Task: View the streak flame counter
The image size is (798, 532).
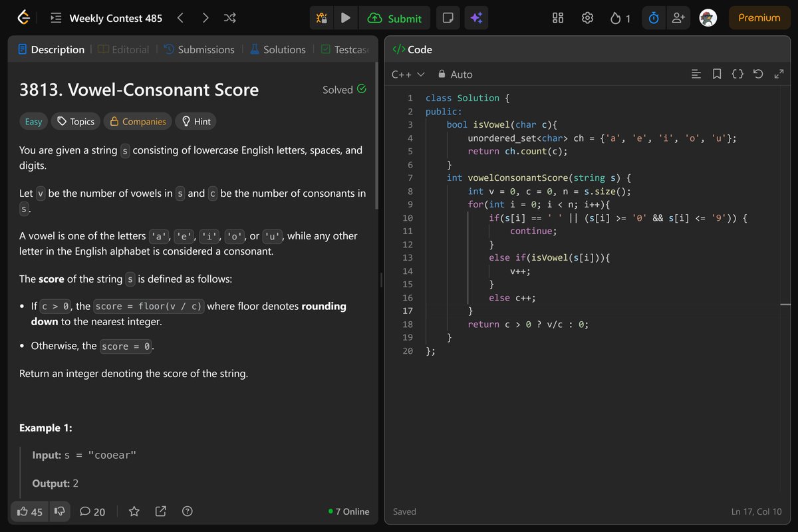Action: [620, 18]
